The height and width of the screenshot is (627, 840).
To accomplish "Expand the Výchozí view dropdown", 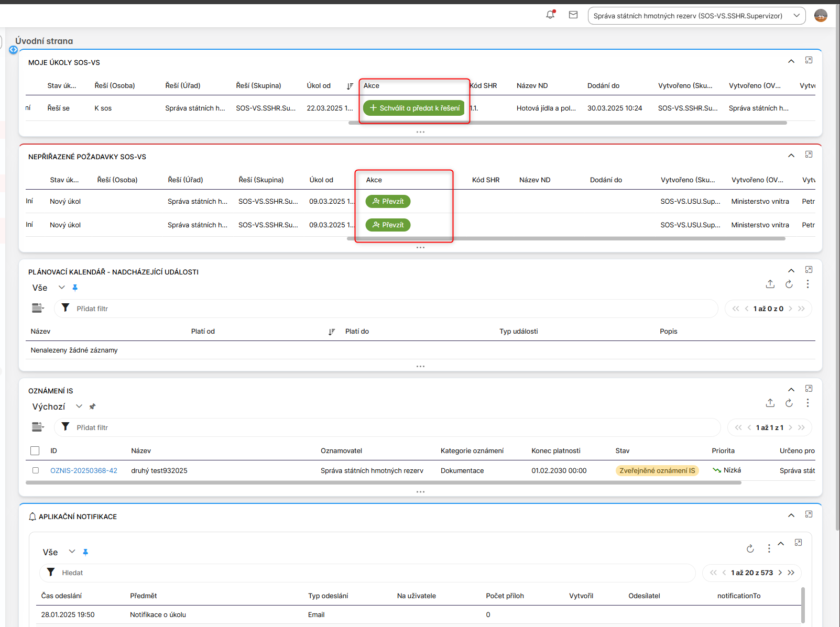I will click(79, 406).
